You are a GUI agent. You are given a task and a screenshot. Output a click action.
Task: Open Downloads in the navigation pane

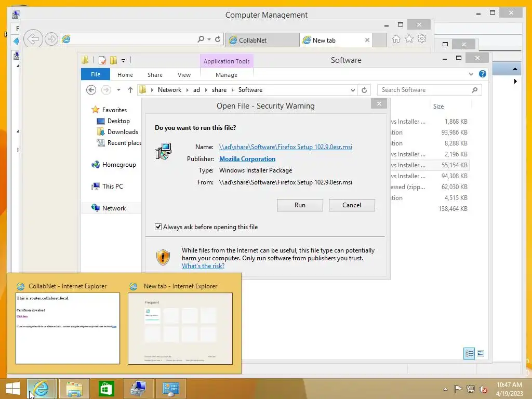click(x=123, y=131)
